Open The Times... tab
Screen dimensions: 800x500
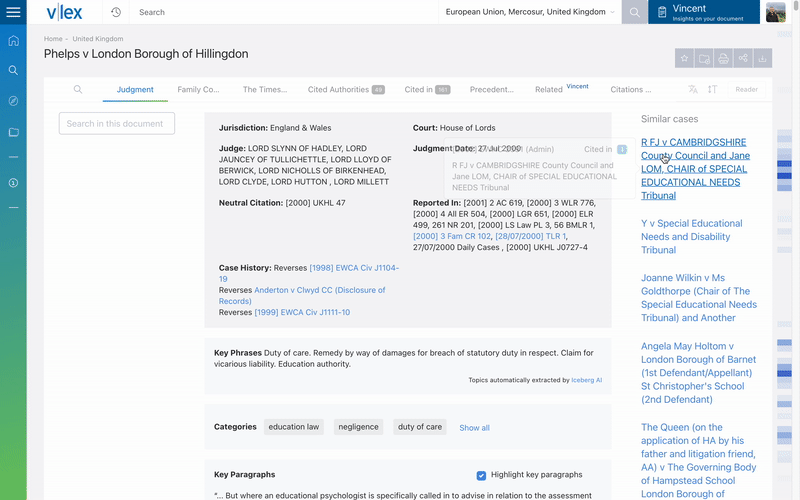[x=265, y=89]
